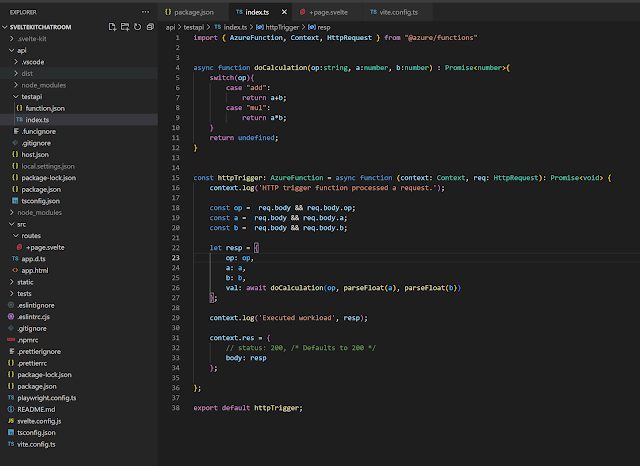Click the 'return undefined;' statement
Screen dimensions: 640x466
(x=244, y=138)
